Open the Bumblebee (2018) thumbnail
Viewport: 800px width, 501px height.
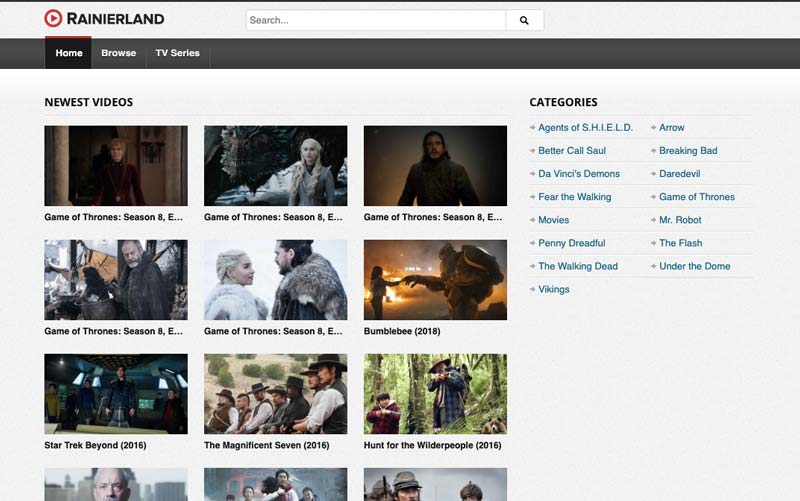[435, 280]
